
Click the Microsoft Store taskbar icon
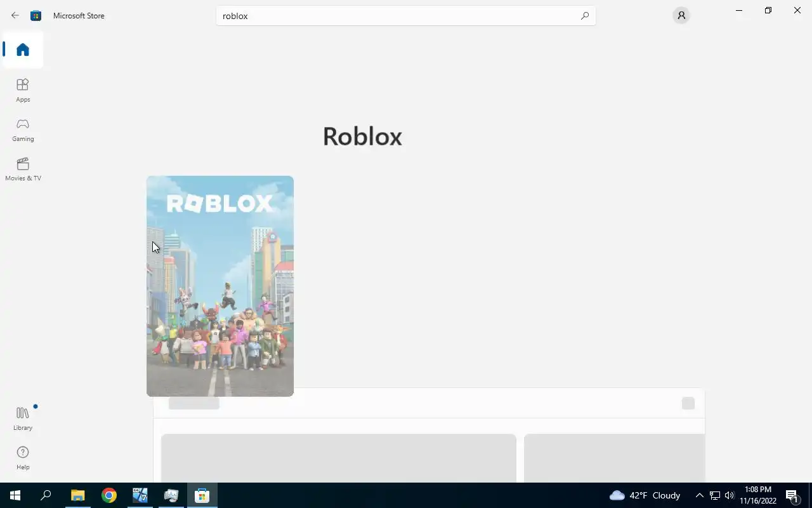click(x=202, y=495)
